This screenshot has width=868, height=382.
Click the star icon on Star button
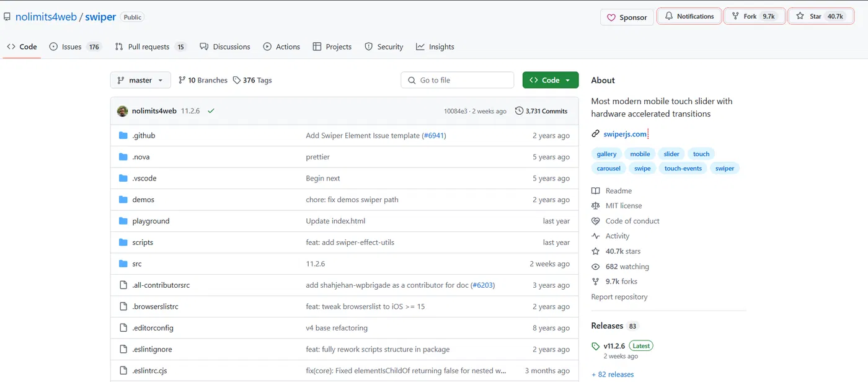pos(800,16)
